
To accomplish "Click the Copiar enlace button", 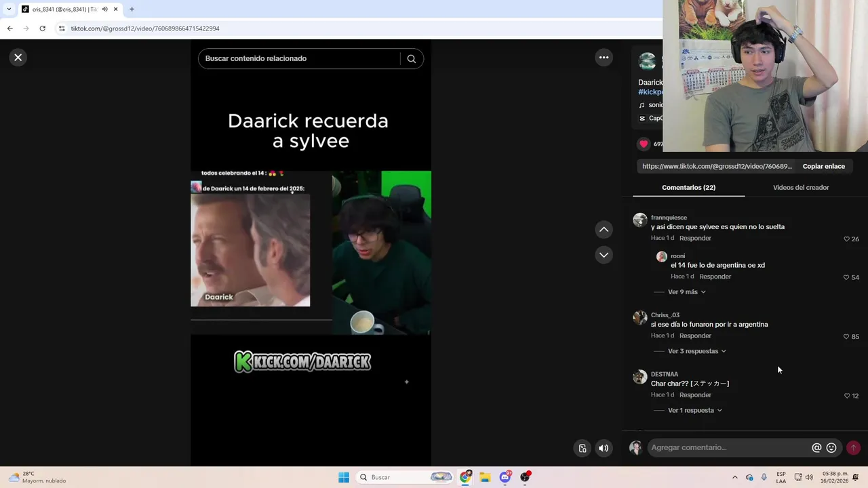I will (823, 167).
